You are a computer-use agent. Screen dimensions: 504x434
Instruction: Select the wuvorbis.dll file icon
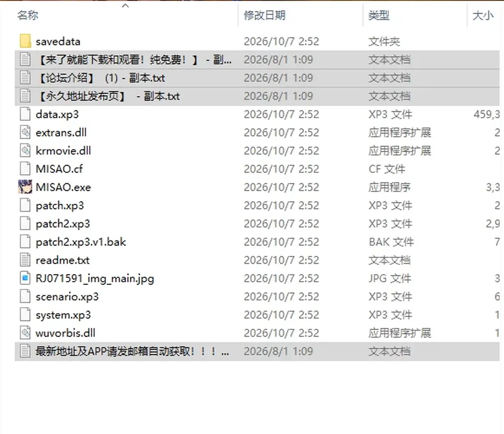coord(25,333)
